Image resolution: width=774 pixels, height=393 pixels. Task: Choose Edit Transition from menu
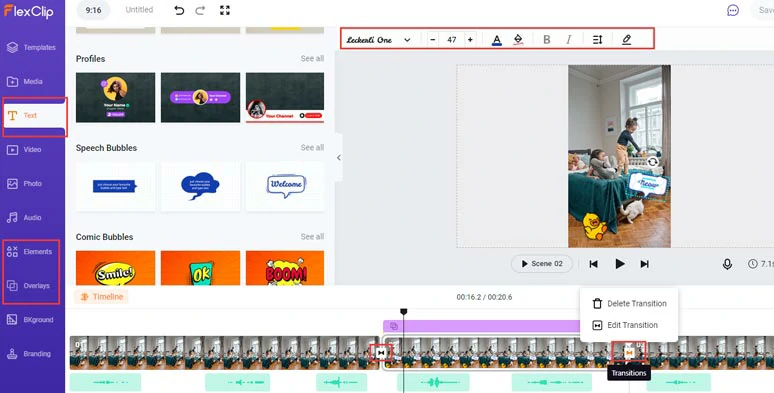coord(625,325)
